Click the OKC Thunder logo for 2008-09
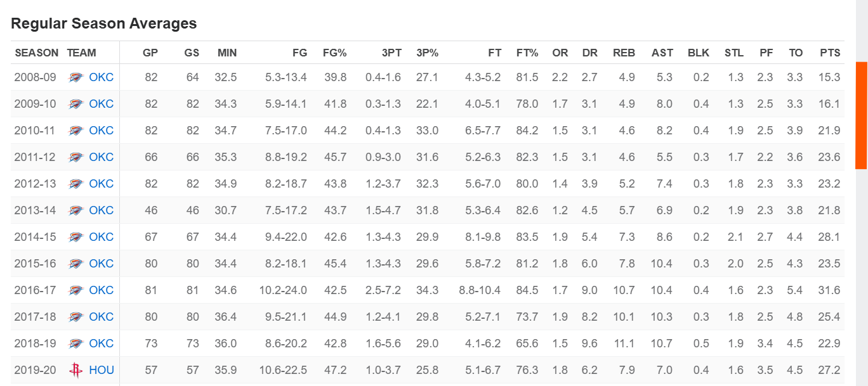Image resolution: width=868 pixels, height=386 pixels. pyautogui.click(x=76, y=78)
